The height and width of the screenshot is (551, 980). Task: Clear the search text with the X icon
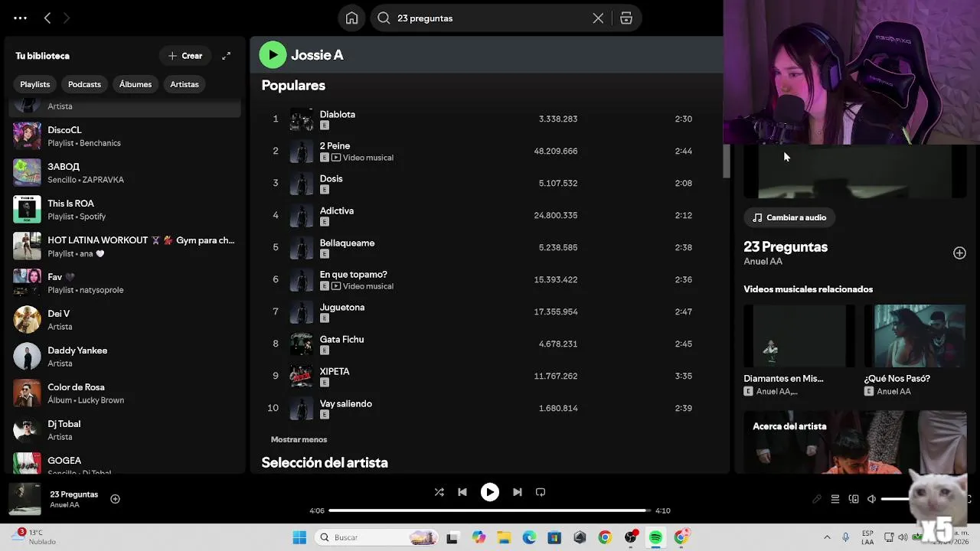[x=598, y=18]
